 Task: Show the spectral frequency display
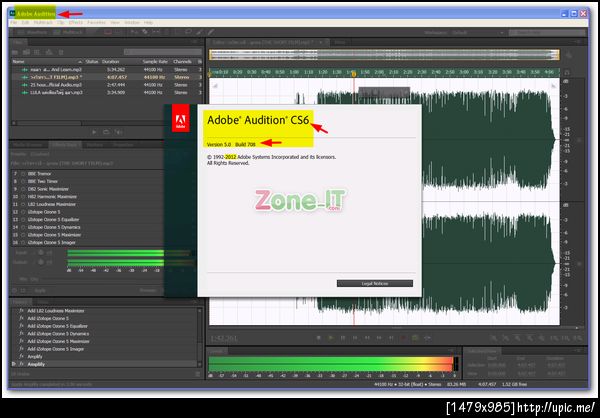[x=108, y=33]
